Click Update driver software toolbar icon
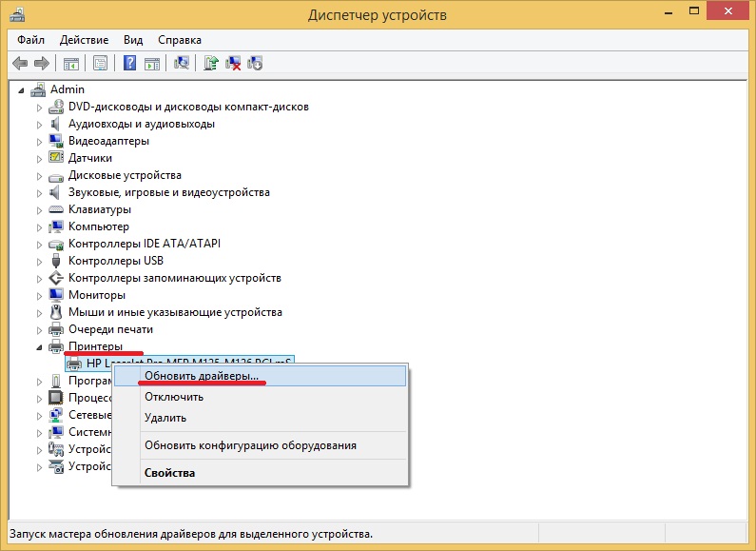This screenshot has height=551, width=756. point(212,63)
